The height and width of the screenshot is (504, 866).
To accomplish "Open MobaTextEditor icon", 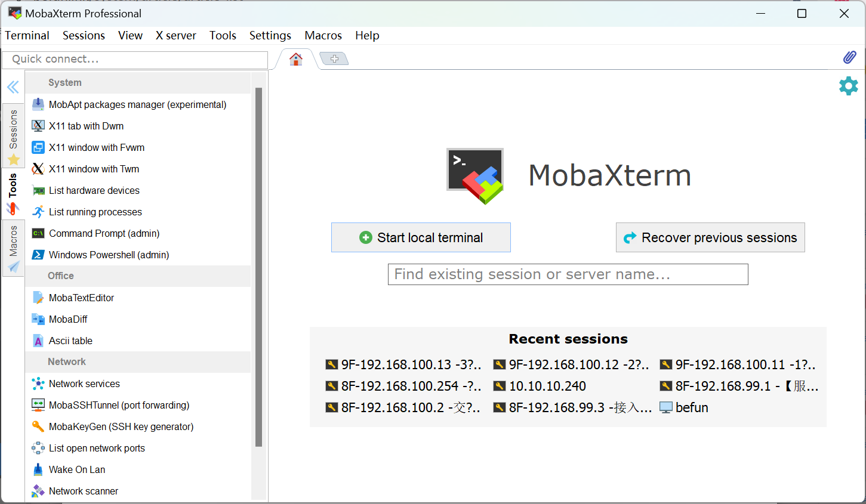I will 38,298.
